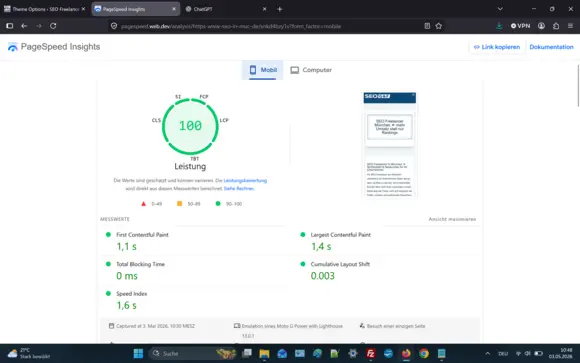Click the address bar URL
Screen dimensions: 580x363
(231, 26)
